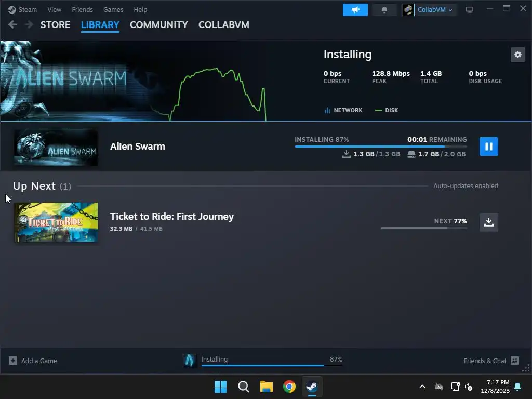Open the Help menu

(x=140, y=9)
